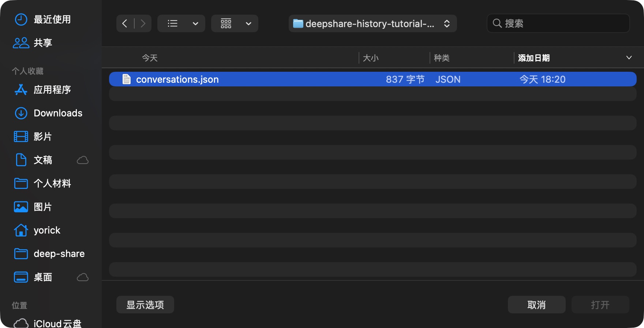Image resolution: width=644 pixels, height=328 pixels.
Task: Click the 显示选项 show options button
Action: [145, 305]
